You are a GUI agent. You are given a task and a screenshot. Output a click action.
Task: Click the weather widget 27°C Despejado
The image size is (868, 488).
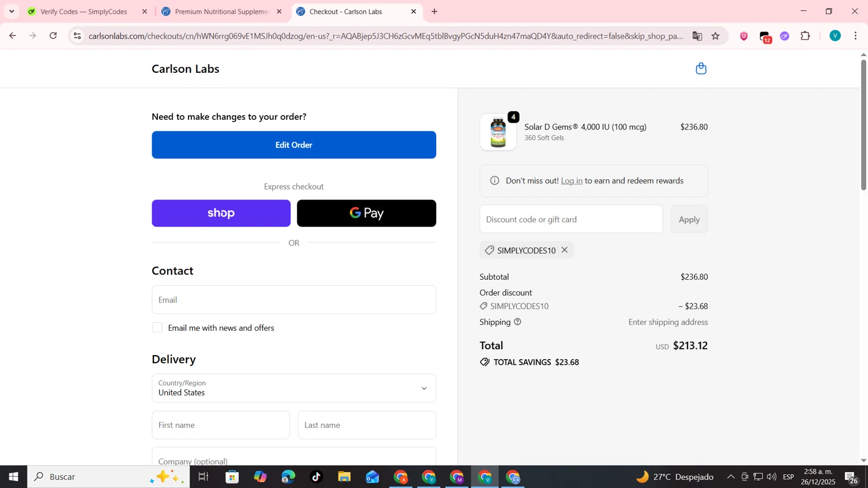click(x=674, y=477)
